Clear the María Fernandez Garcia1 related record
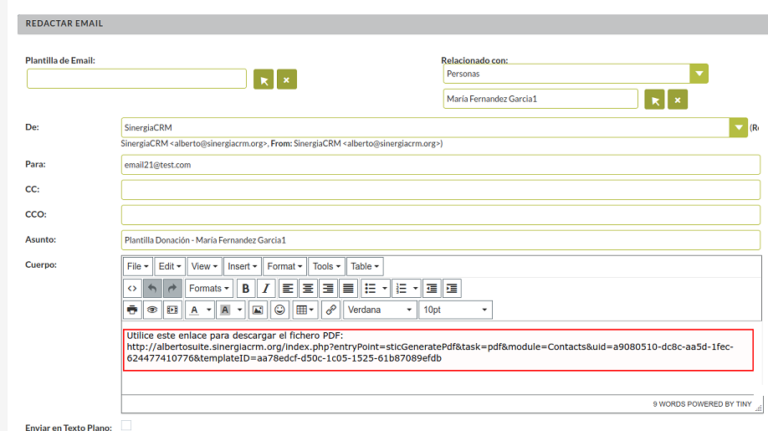 (x=677, y=99)
